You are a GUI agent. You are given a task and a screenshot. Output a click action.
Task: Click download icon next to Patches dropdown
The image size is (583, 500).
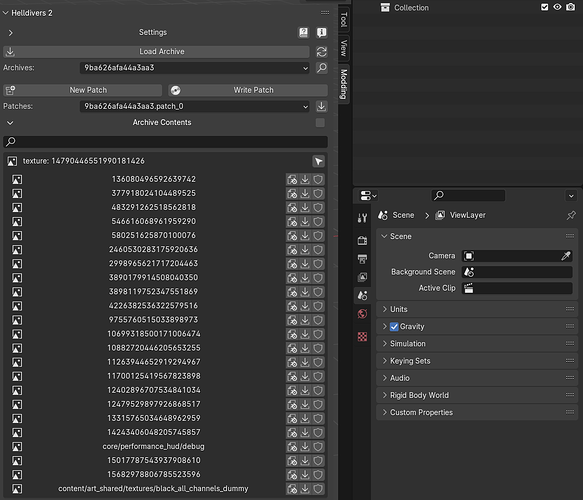pos(322,106)
